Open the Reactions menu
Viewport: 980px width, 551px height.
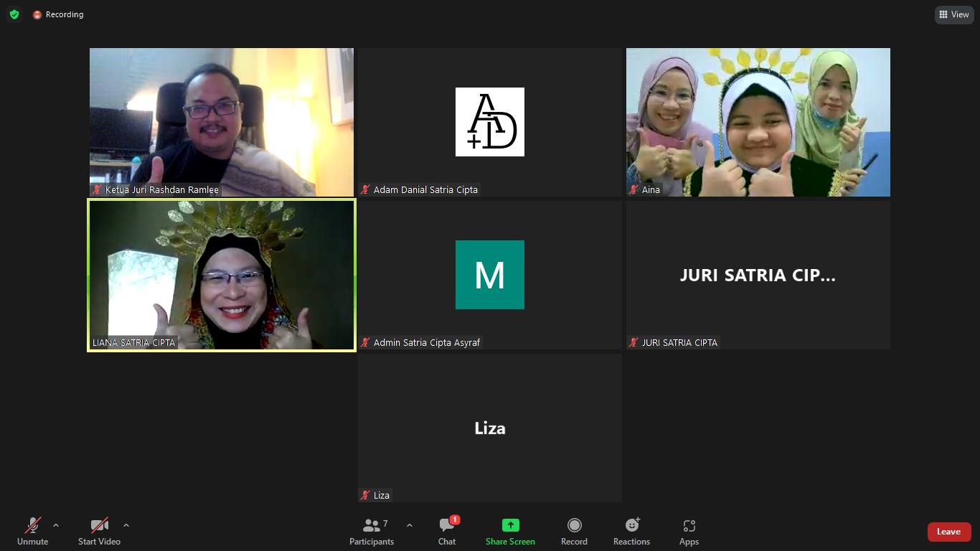click(x=631, y=531)
